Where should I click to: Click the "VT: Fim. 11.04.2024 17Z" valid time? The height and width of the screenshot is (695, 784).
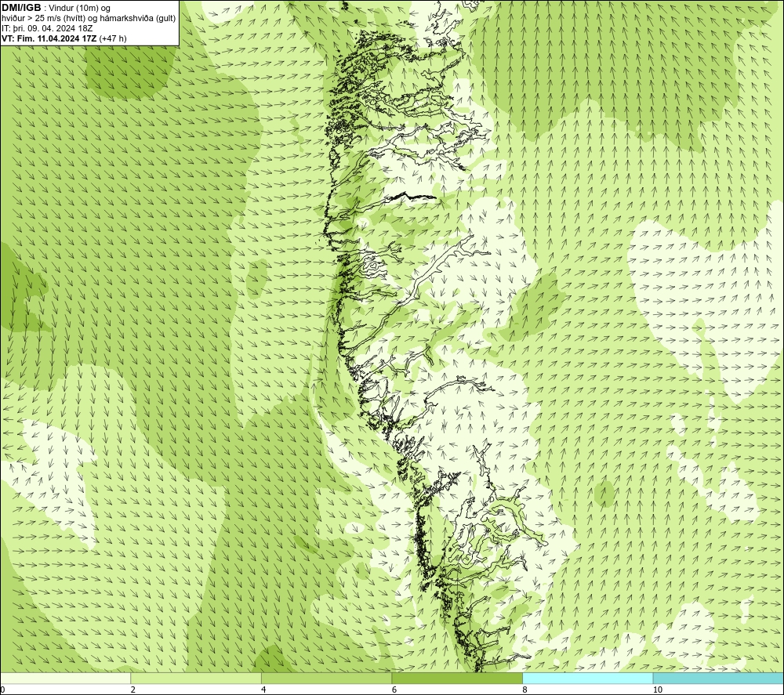pyautogui.click(x=49, y=38)
